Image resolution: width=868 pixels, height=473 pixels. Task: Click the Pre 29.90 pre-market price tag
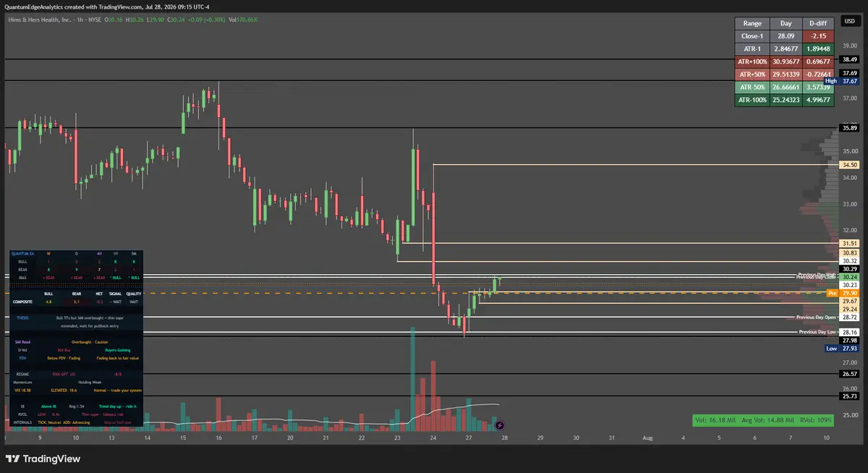point(843,293)
